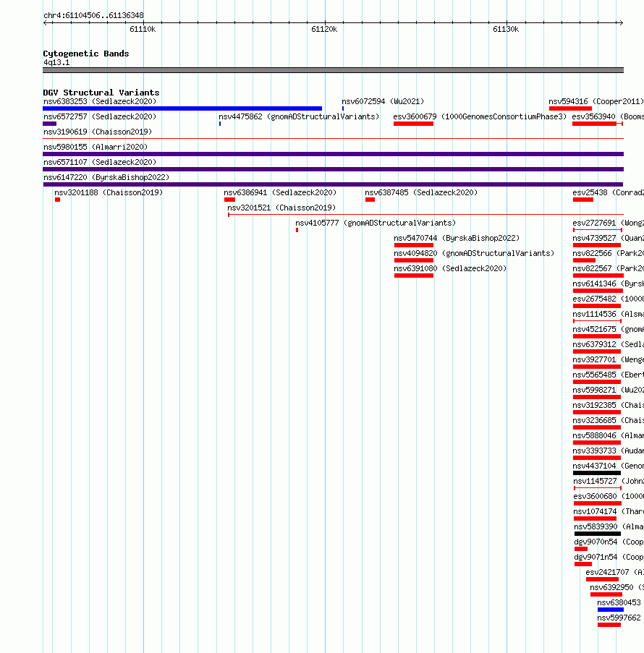Click nsv5997662 variant label
The image size is (644, 653).
[619, 618]
